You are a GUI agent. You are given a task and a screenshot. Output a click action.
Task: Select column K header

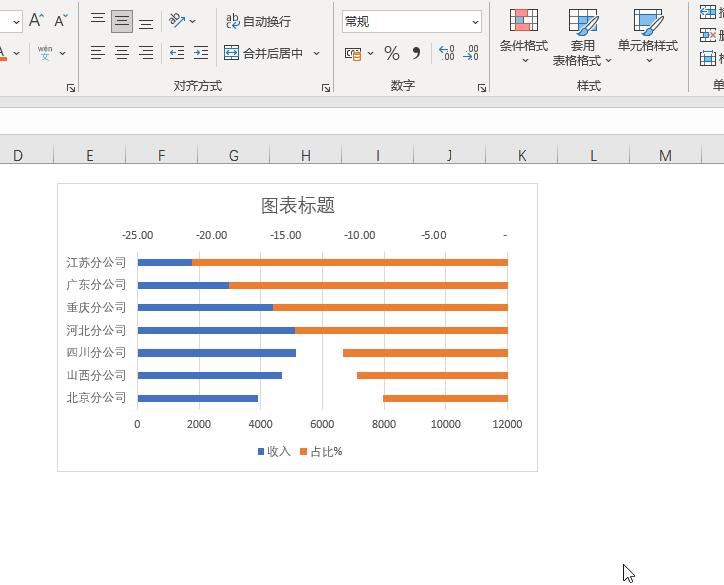522,156
